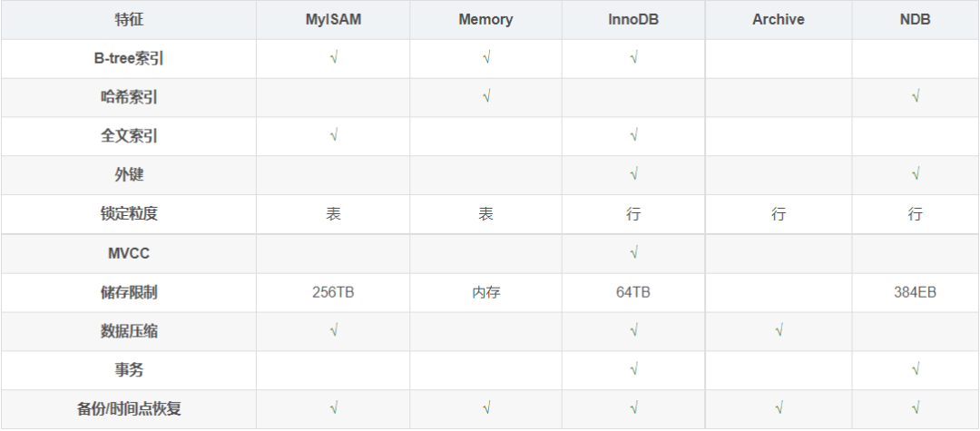Click the 特征 header cell
Screen dimensions: 980x431
pos(129,19)
